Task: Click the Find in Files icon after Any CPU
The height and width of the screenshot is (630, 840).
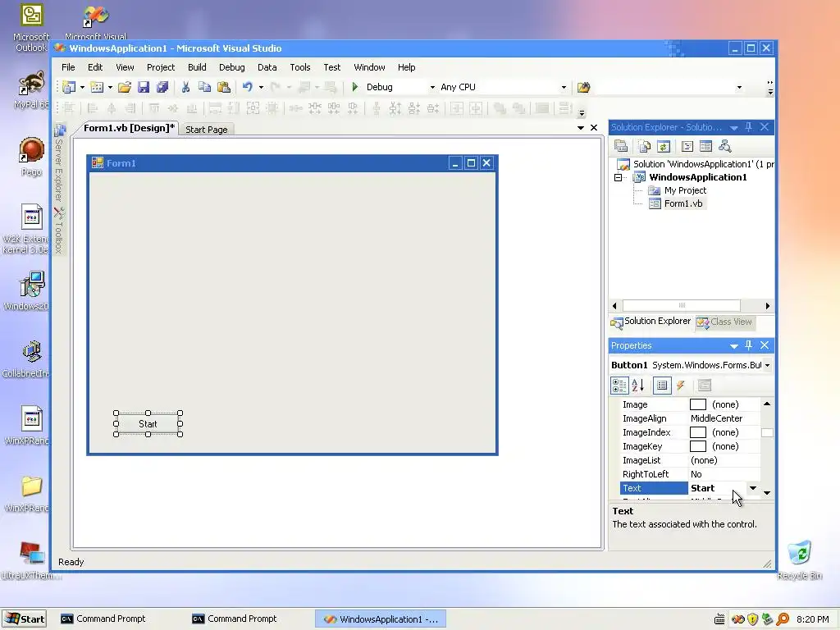Action: (x=583, y=87)
